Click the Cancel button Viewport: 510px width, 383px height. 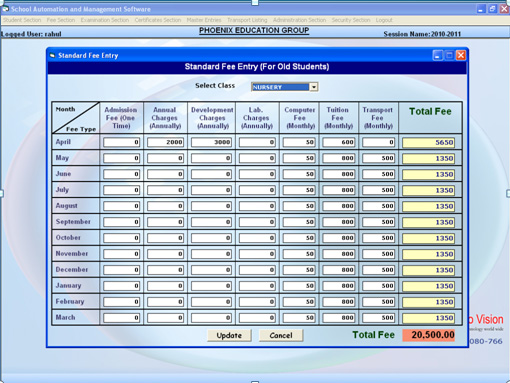(x=281, y=335)
